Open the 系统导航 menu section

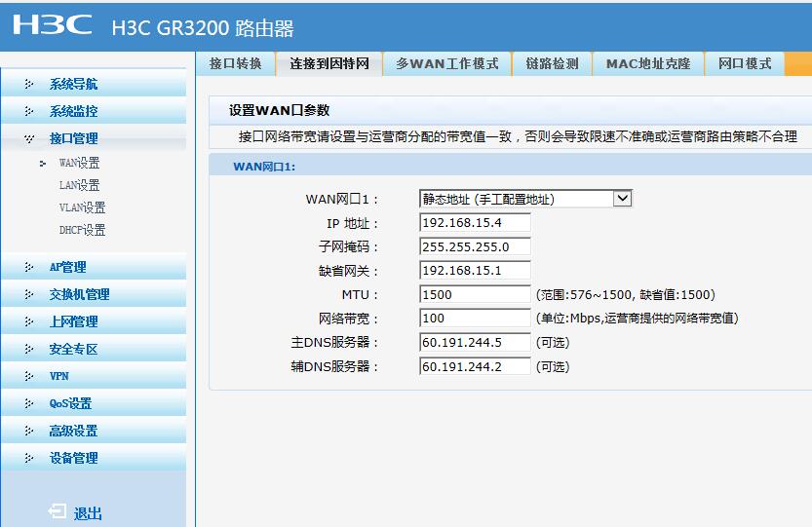94,84
